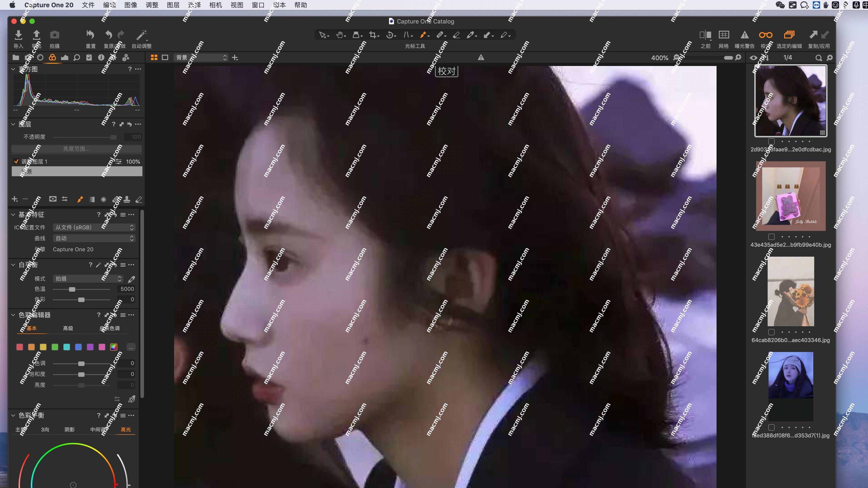This screenshot has width=868, height=488.
Task: Switch to 高级 color editor tab
Action: tap(68, 328)
